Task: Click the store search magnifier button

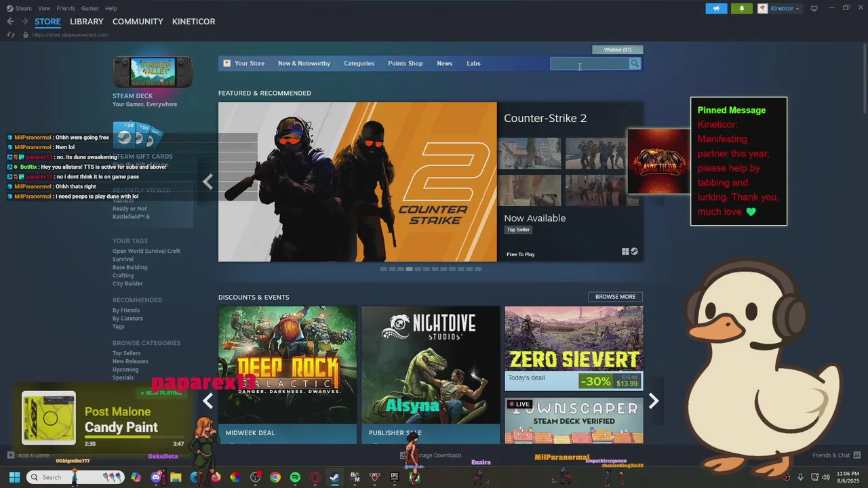Action: (635, 63)
